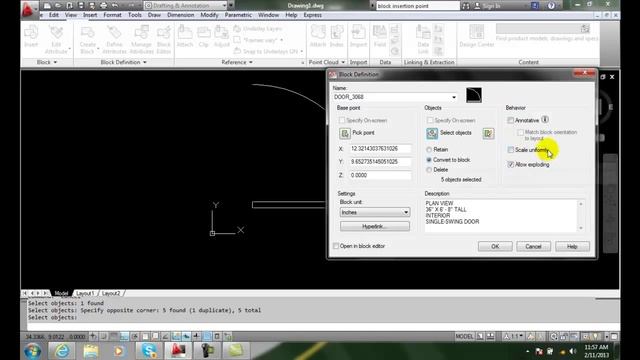Image resolution: width=640 pixels, height=360 pixels.
Task: Uncheck the Allow exploding checkbox
Action: click(511, 164)
